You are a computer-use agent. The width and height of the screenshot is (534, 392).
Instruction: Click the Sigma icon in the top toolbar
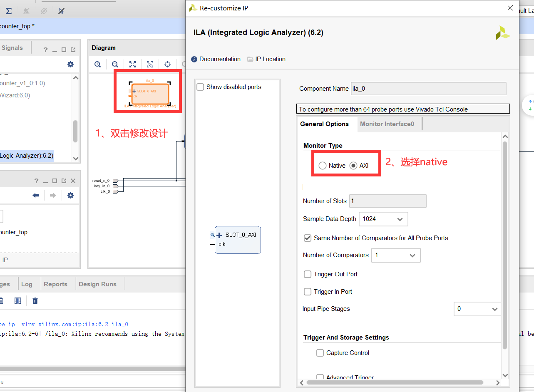point(9,11)
